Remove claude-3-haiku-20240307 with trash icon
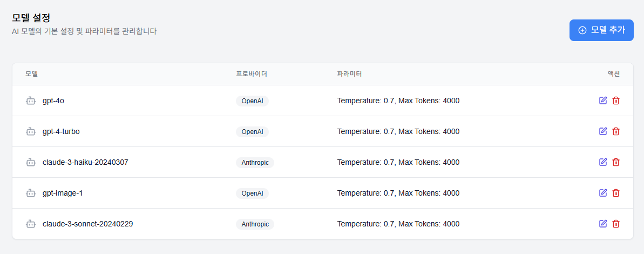 point(616,162)
